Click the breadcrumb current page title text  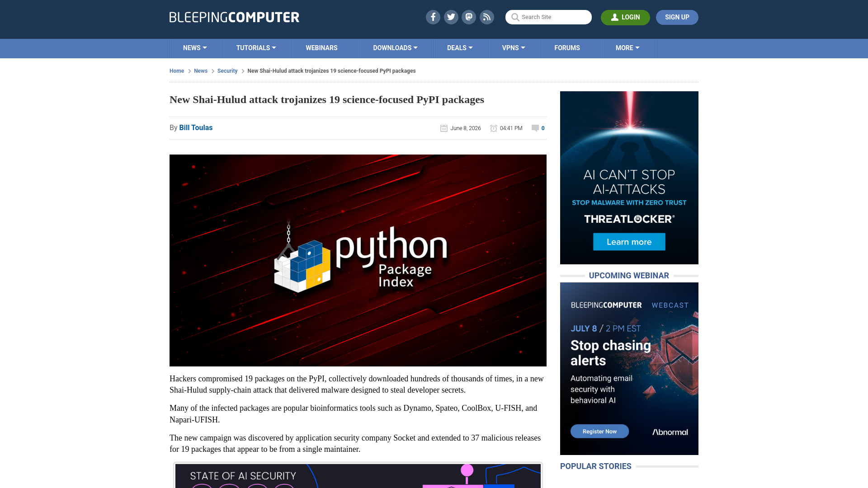pyautogui.click(x=331, y=71)
